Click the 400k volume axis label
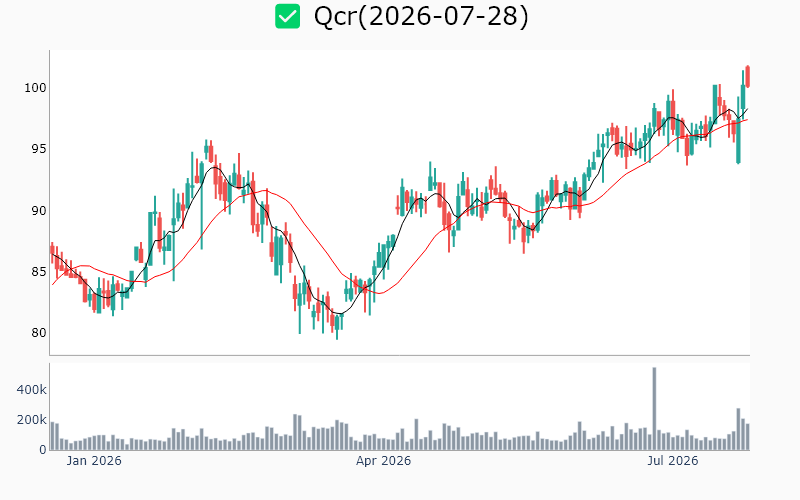Screen dimensions: 800x500 click(x=32, y=390)
